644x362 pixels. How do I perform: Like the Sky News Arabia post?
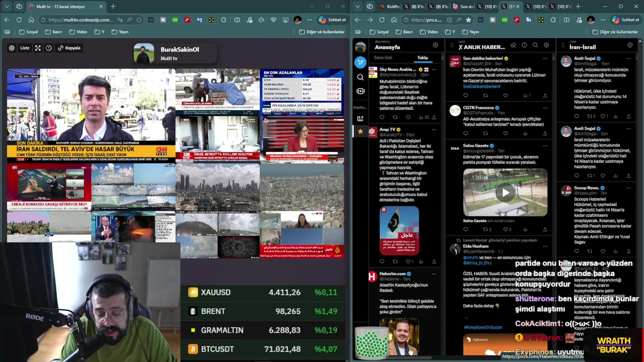click(408, 117)
